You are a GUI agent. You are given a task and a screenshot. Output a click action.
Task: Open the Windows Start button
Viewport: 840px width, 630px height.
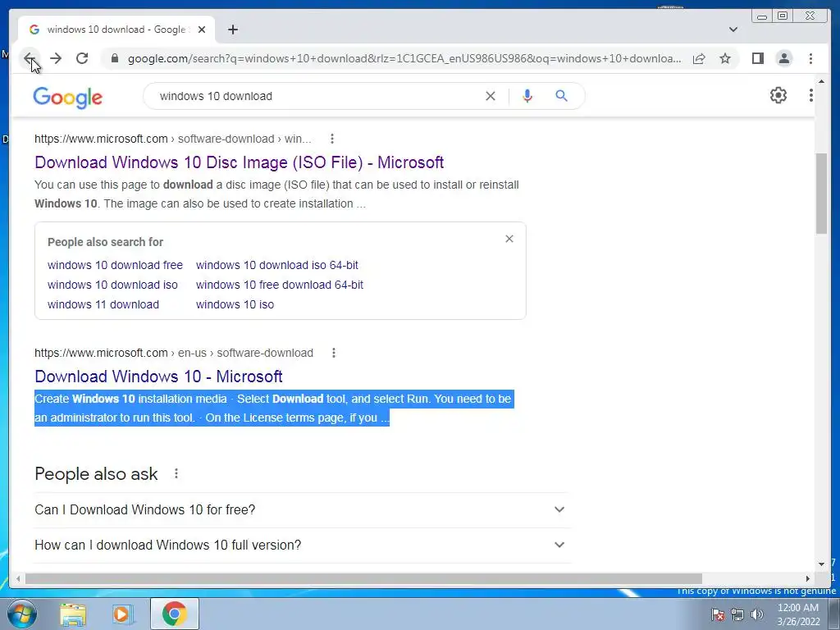[22, 614]
